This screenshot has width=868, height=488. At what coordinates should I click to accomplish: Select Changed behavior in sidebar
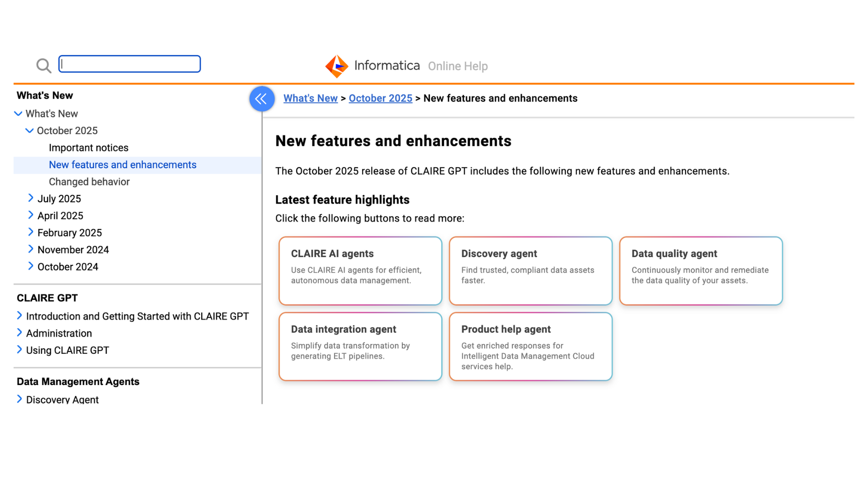pyautogui.click(x=89, y=182)
